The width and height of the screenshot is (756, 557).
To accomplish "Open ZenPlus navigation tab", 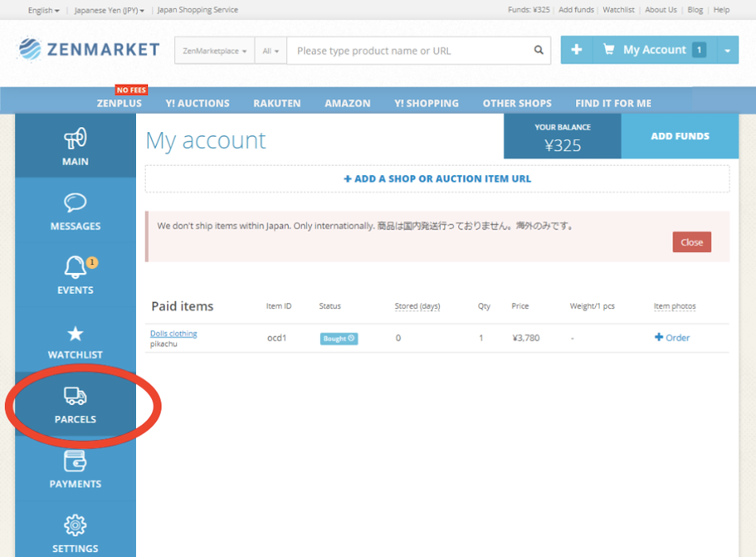I will coord(119,103).
